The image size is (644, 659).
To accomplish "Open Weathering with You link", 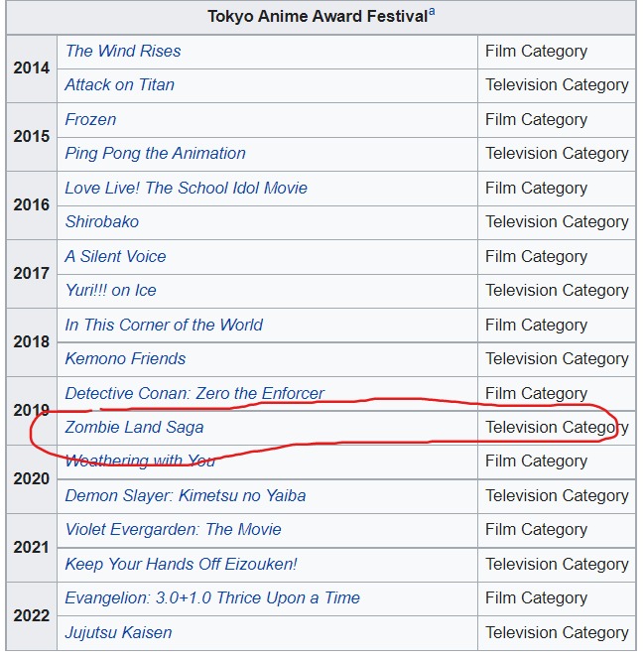I will pyautogui.click(x=140, y=461).
